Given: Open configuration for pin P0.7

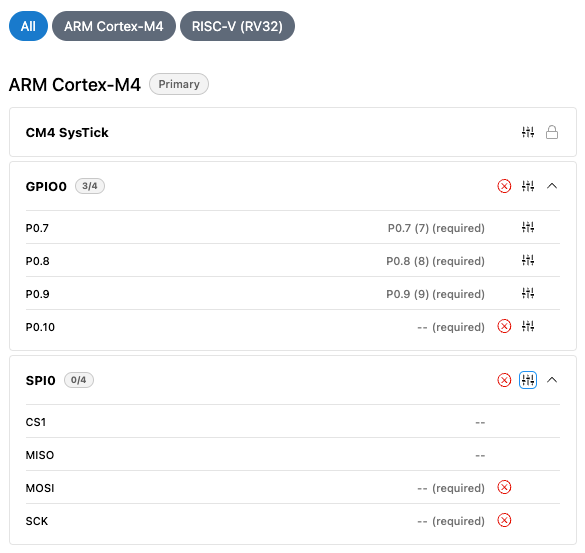Looking at the screenshot, I should (x=528, y=227).
